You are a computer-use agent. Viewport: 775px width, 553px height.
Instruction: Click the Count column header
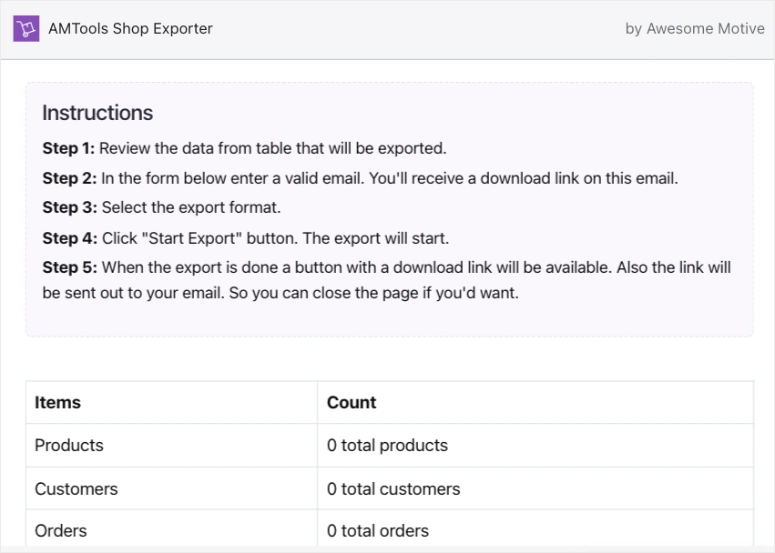point(351,402)
